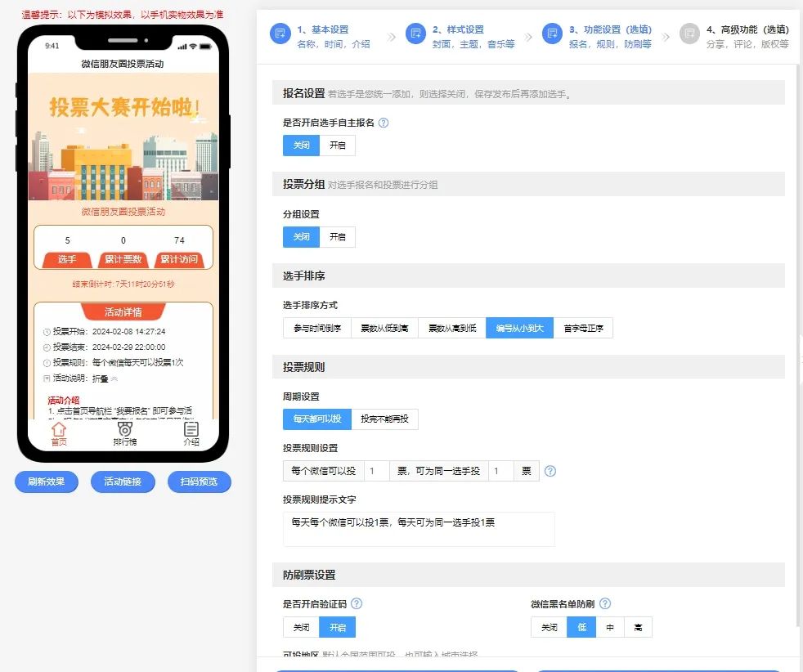Screen dimensions: 803x672
Task: Select 投完不能再投 voting period option
Action: pyautogui.click(x=384, y=420)
